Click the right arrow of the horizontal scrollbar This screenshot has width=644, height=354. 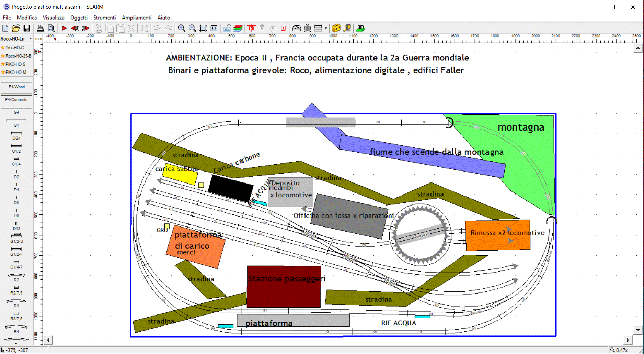click(x=628, y=340)
